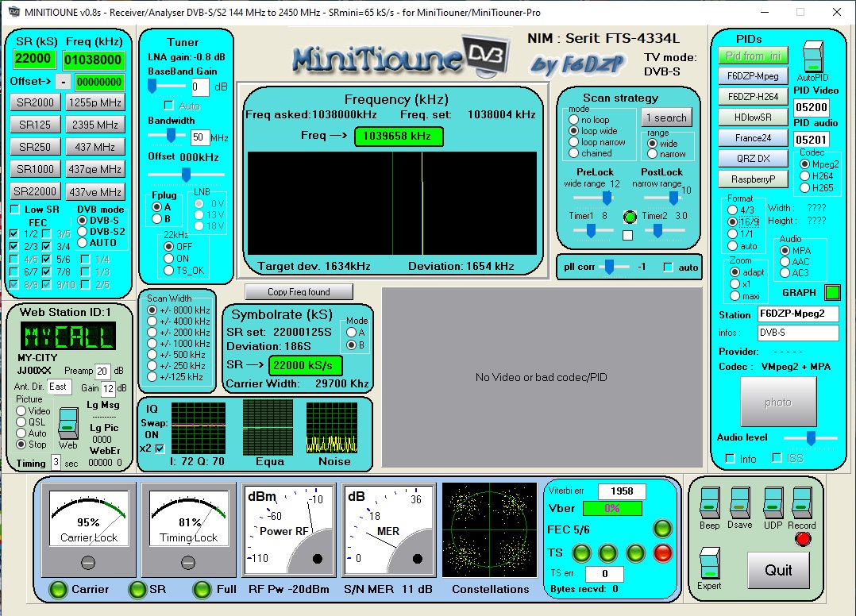Click the Timing Lock meter adjustment screw

click(x=187, y=562)
